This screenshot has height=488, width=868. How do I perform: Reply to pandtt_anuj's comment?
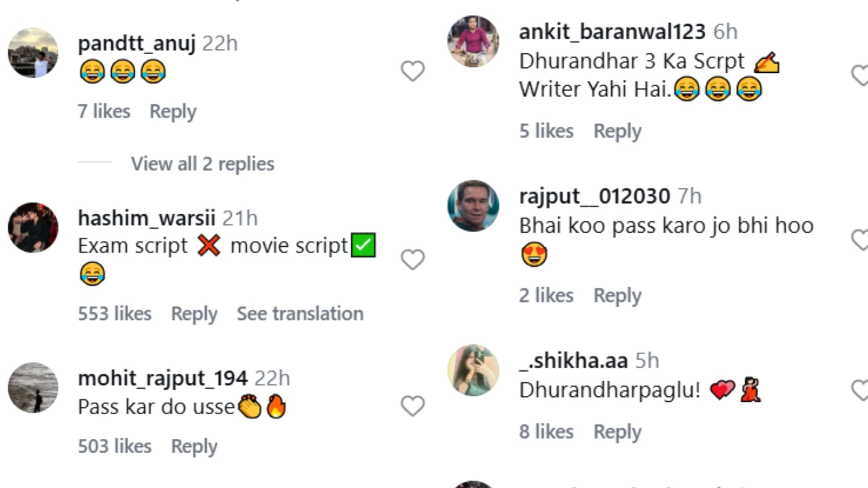[173, 112]
